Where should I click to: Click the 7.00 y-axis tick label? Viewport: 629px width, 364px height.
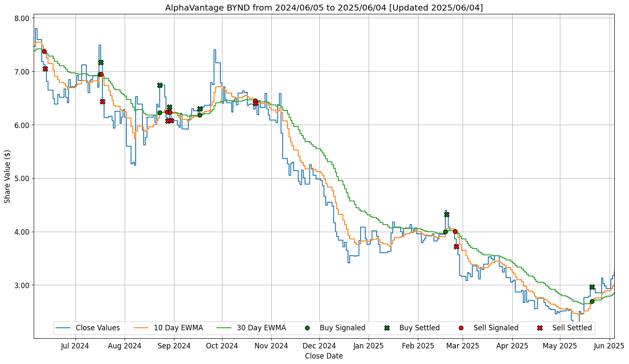pos(21,72)
